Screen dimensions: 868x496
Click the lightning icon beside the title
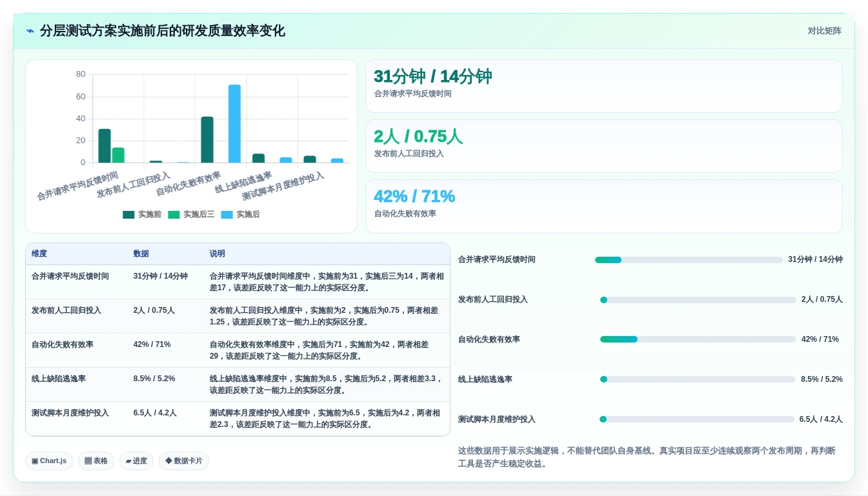pos(30,31)
